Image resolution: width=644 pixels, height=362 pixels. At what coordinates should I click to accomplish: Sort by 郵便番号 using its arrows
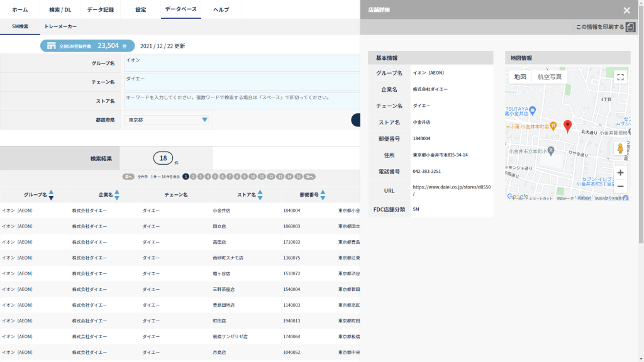coord(323,195)
